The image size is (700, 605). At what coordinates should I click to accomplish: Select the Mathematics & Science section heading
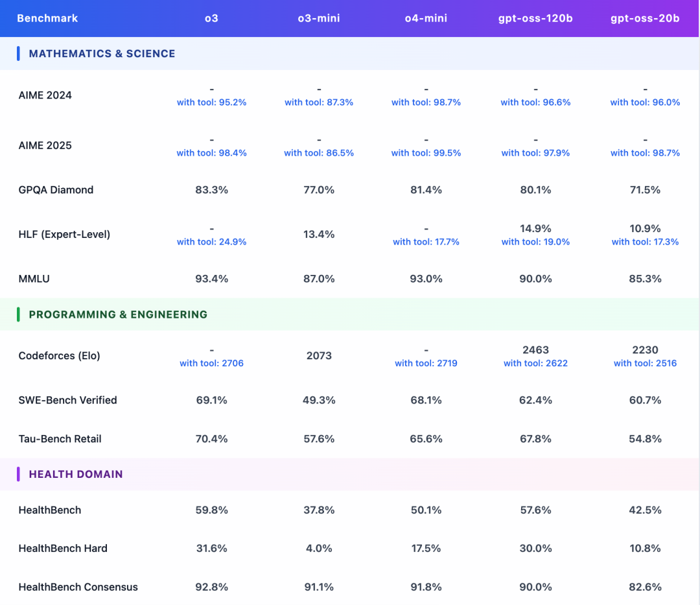click(x=102, y=54)
